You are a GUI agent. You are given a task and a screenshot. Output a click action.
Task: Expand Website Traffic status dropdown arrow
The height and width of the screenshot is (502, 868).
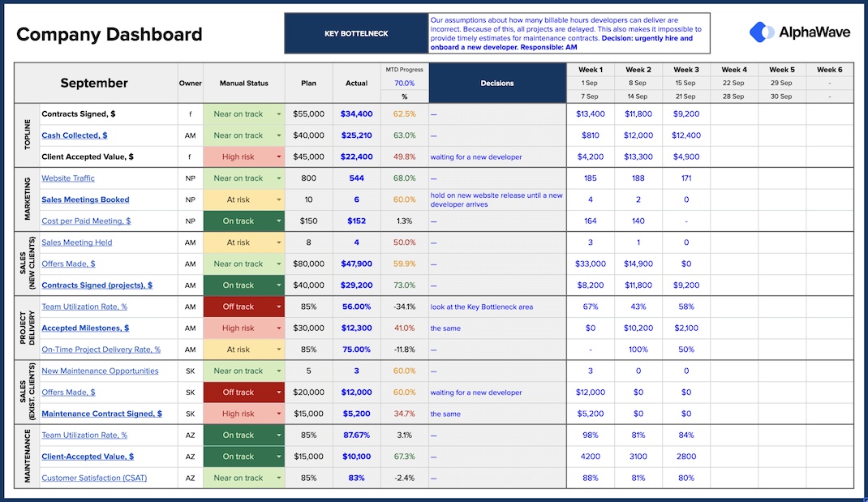[x=278, y=178]
